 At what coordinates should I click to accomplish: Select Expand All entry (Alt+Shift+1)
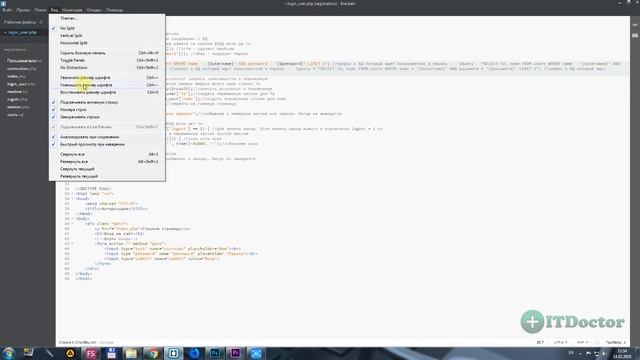pyautogui.click(x=107, y=162)
